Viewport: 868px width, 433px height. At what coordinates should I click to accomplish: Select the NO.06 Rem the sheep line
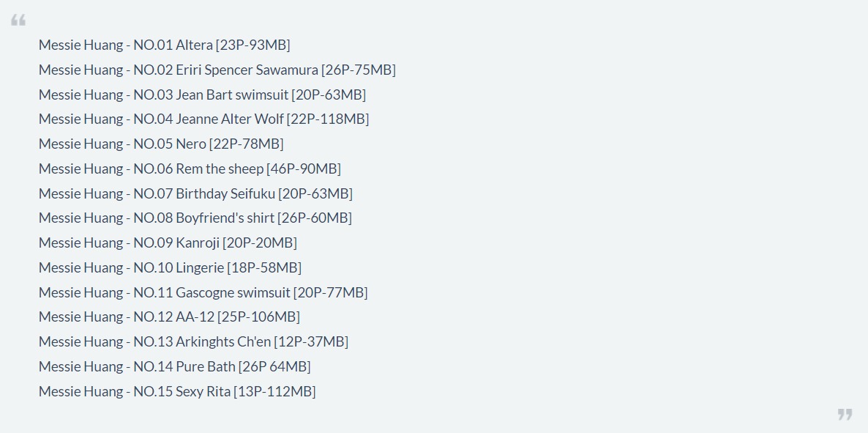click(190, 169)
